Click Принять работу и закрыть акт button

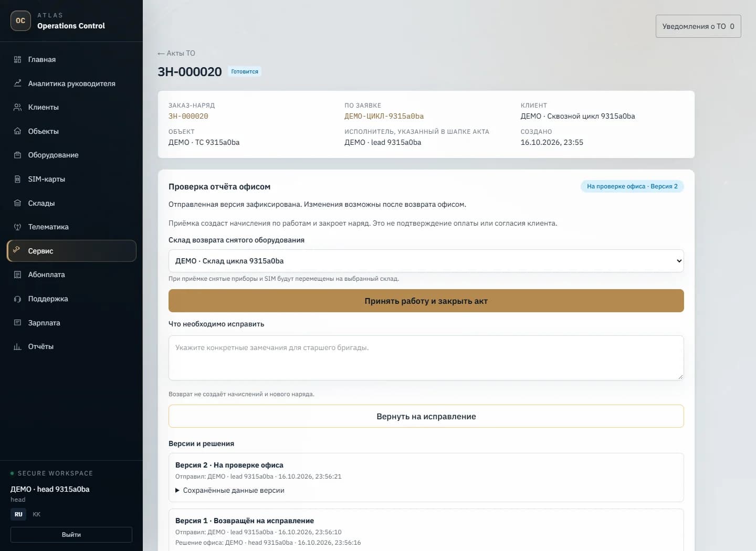pos(426,301)
